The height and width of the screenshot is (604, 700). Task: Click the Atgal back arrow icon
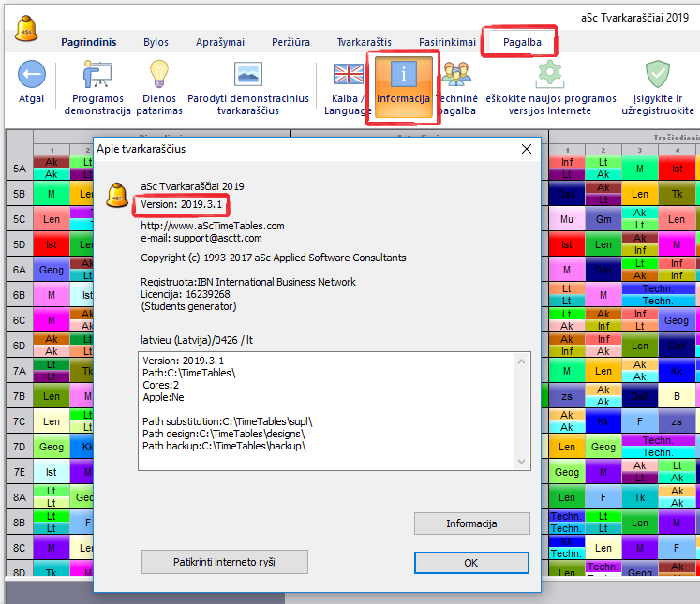tap(31, 75)
